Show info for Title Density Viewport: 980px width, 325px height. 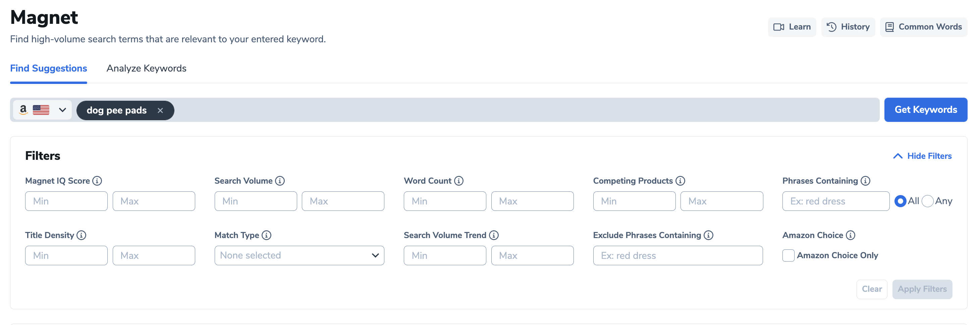(81, 235)
